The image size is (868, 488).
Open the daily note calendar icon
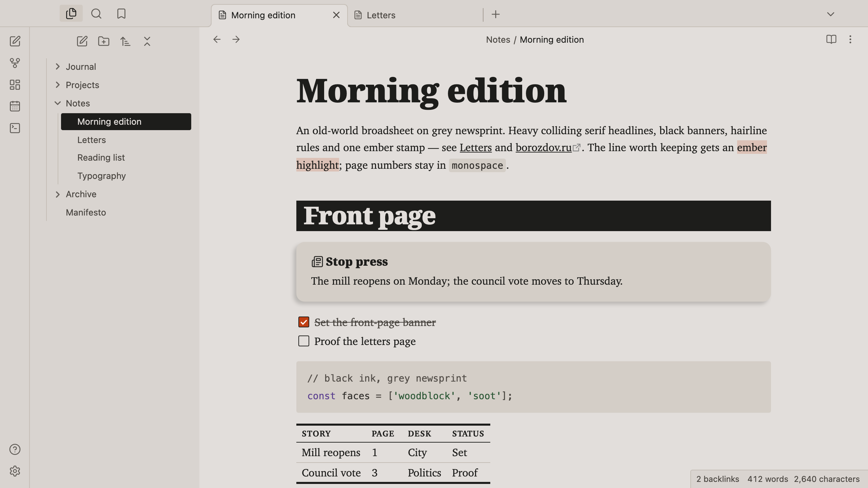(15, 106)
